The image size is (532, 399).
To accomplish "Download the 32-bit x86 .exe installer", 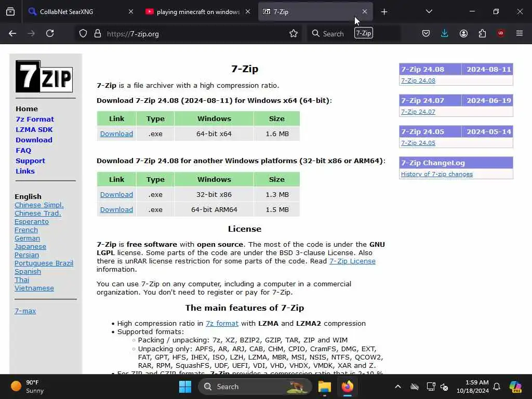I will pos(116,194).
